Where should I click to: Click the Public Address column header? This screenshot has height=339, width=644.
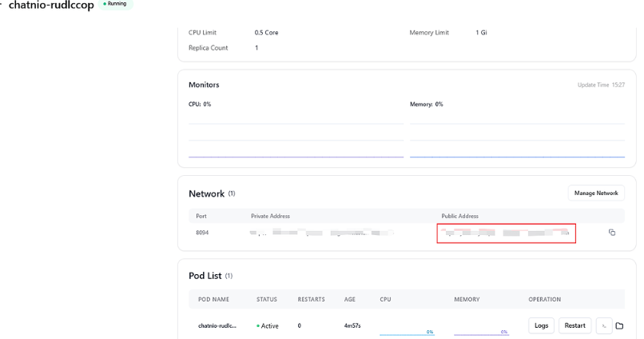click(459, 216)
